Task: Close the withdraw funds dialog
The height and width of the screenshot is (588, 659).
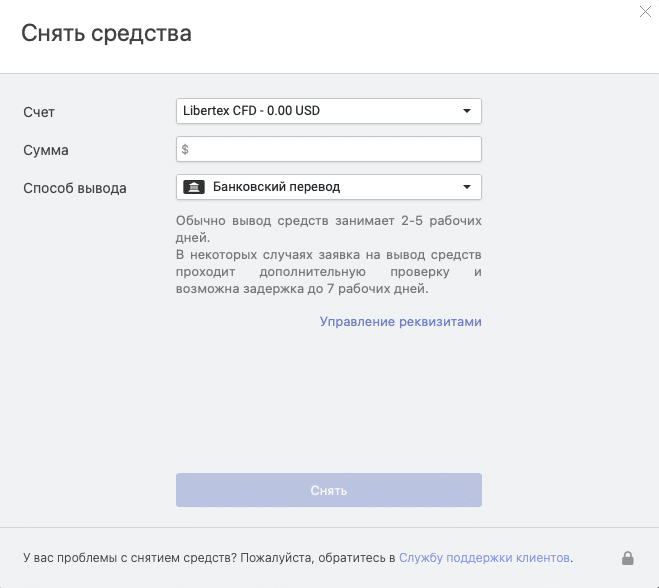Action: coord(646,11)
